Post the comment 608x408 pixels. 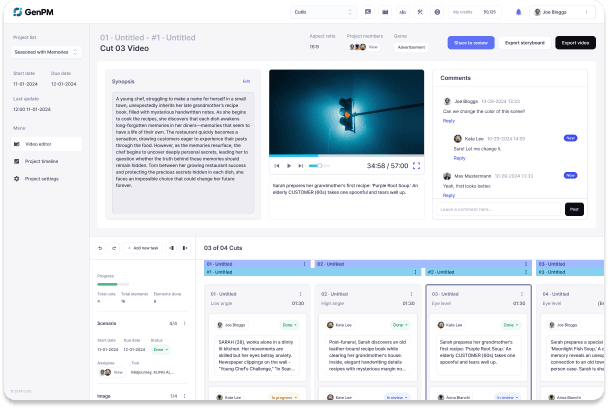click(574, 209)
